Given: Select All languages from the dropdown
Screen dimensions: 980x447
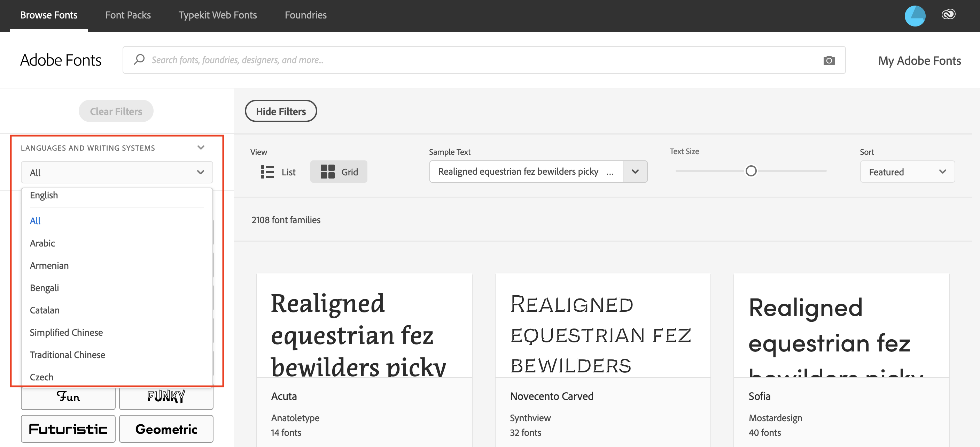Looking at the screenshot, I should (x=35, y=220).
